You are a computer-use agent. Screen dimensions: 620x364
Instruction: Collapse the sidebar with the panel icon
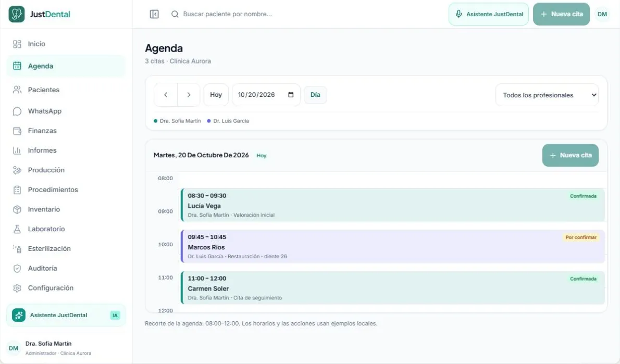click(154, 14)
